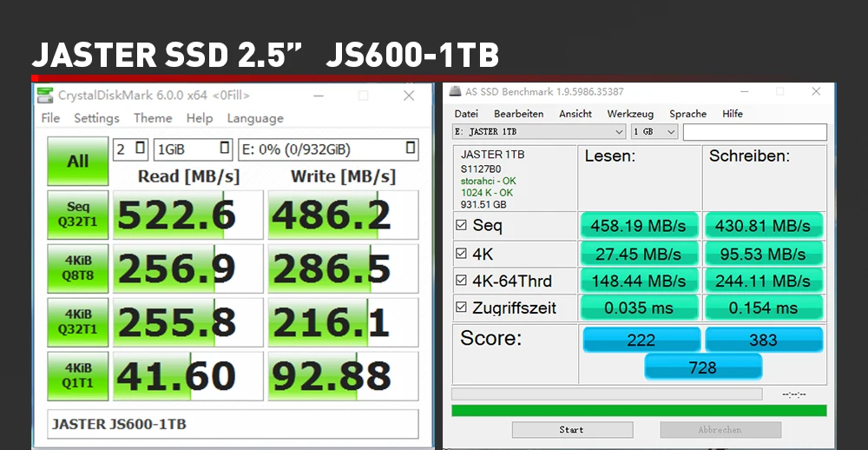Viewport: 868px width, 450px height.
Task: Uncheck the Seq test checkbox
Action: click(461, 225)
